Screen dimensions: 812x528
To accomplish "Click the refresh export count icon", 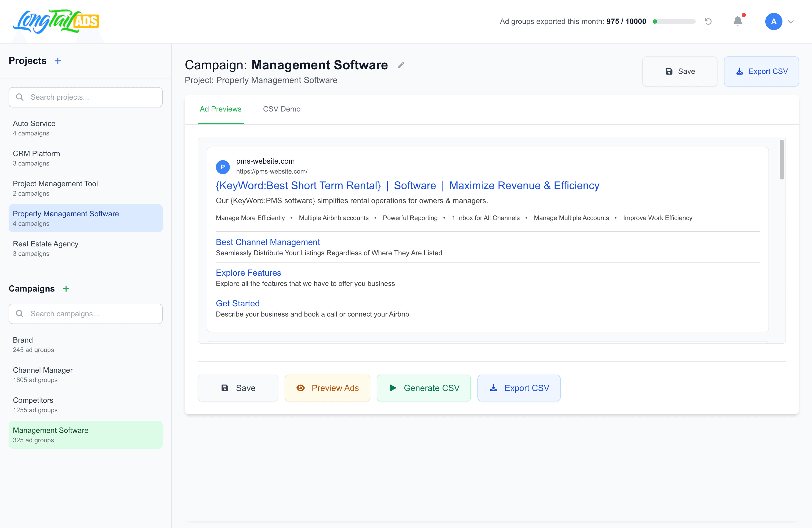I will point(708,21).
